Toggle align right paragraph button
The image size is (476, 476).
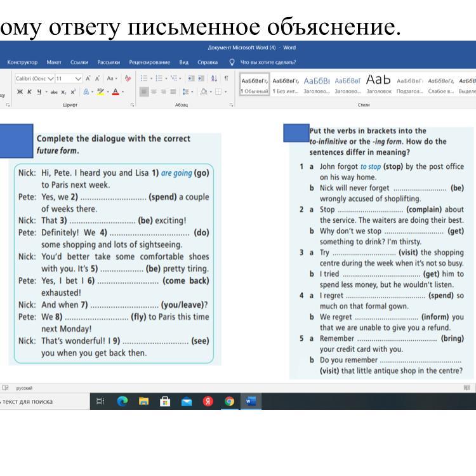tap(164, 91)
